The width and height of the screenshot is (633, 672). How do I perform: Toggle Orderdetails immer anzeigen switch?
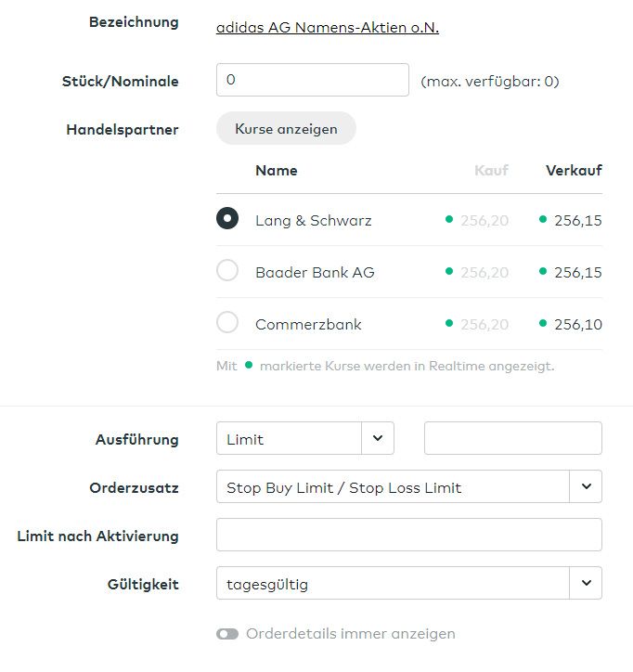[x=227, y=634]
